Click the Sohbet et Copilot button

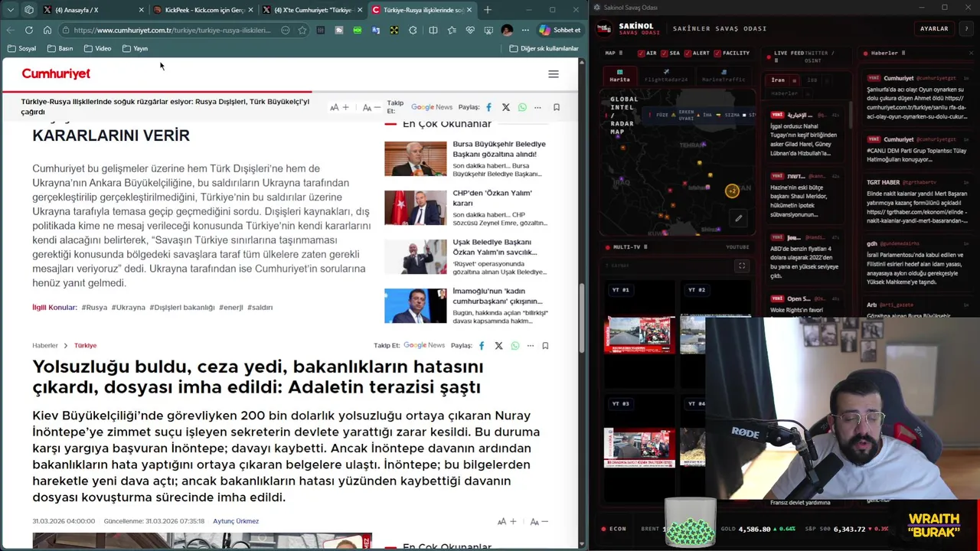pos(560,30)
